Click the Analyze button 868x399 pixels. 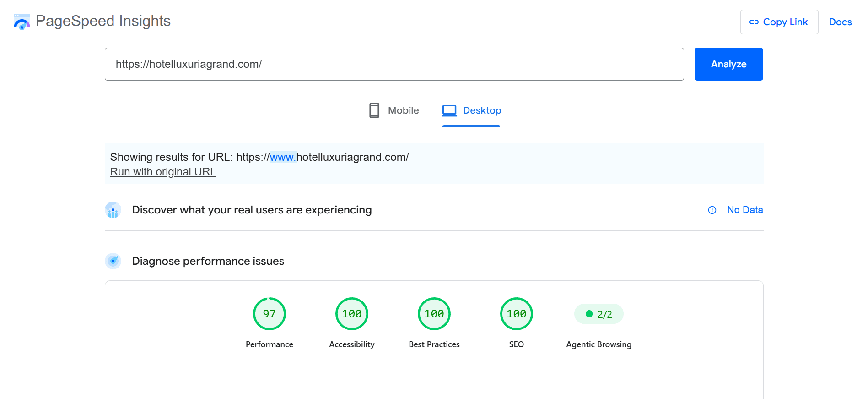coord(729,64)
